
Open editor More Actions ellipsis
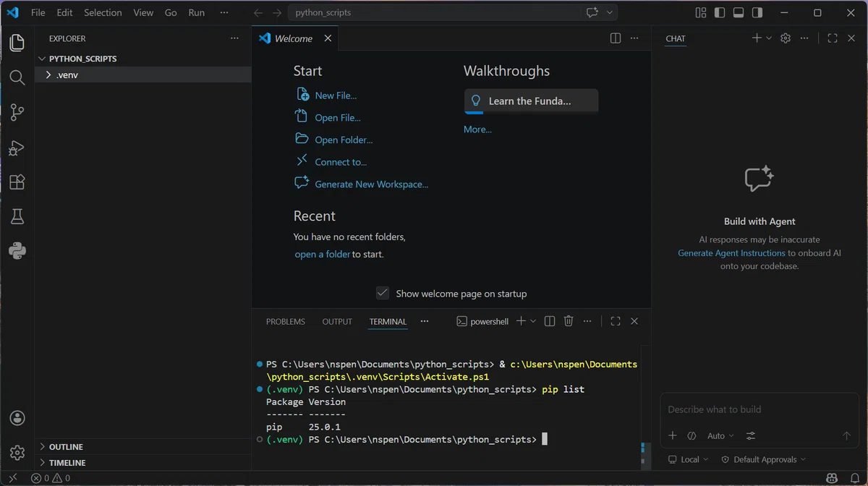coord(634,38)
